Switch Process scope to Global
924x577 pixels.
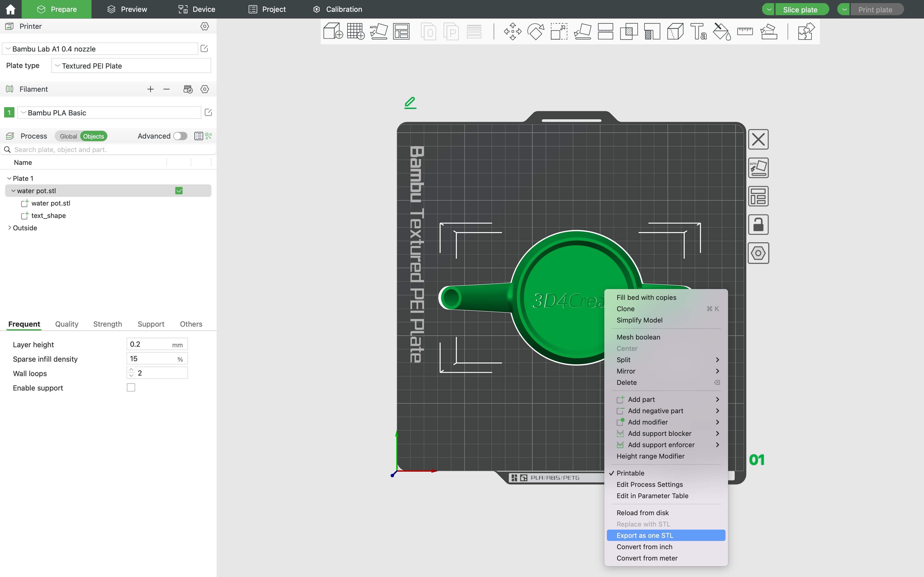68,136
